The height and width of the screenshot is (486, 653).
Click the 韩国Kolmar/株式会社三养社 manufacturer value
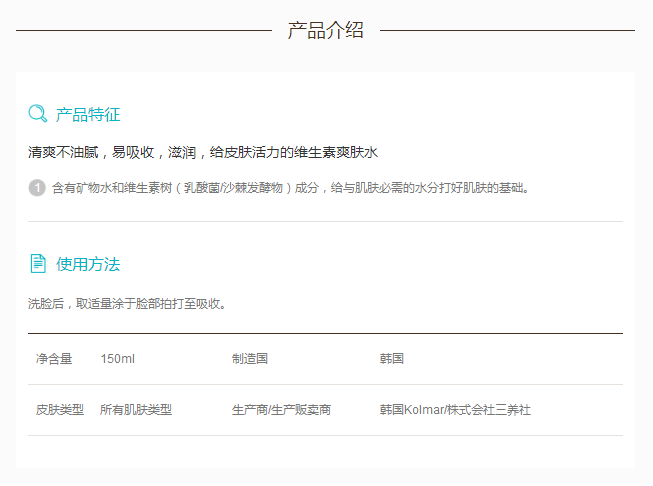pyautogui.click(x=455, y=410)
